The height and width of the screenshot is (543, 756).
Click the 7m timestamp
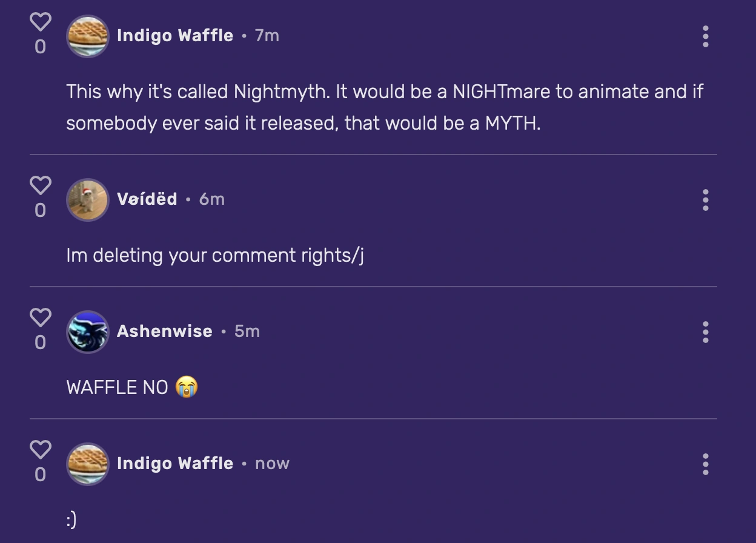click(267, 36)
